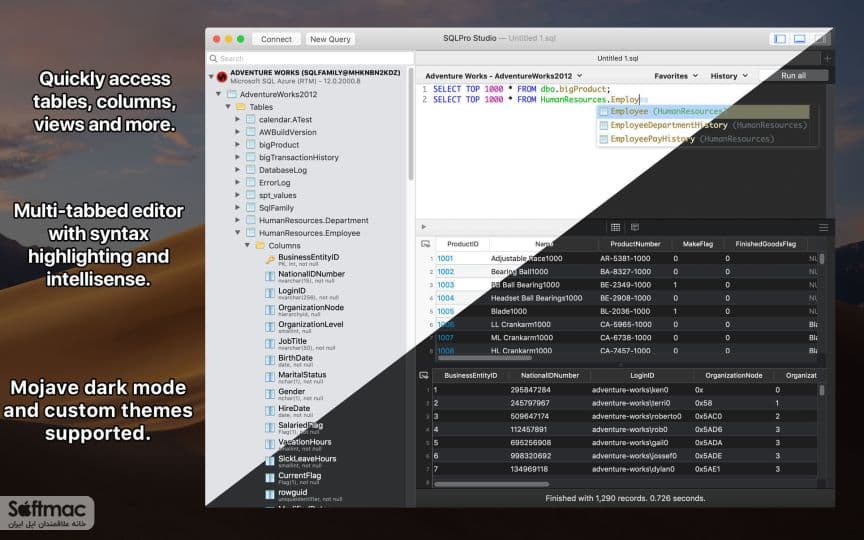Click the AdventureWorks2012 database icon
Screen dimensions: 864x540
coord(232,94)
